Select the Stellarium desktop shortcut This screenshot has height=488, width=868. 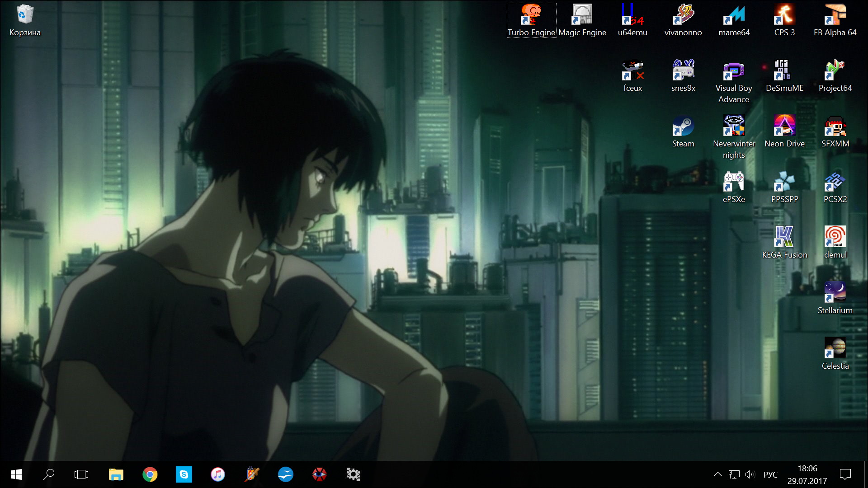pos(835,299)
